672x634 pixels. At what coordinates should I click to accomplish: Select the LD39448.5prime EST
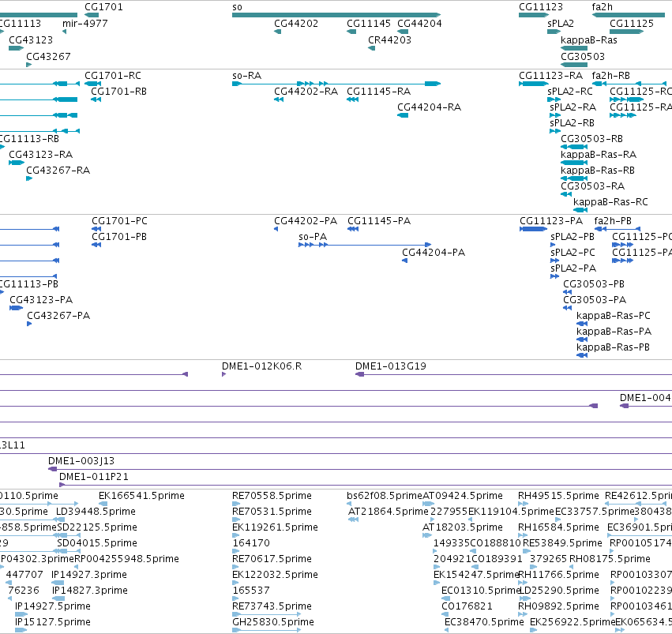click(x=61, y=520)
